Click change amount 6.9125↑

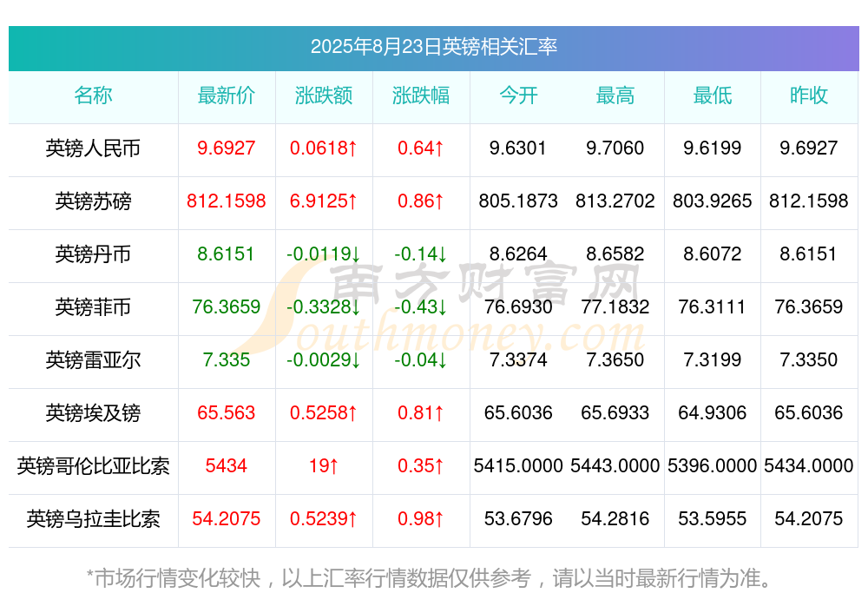point(323,201)
